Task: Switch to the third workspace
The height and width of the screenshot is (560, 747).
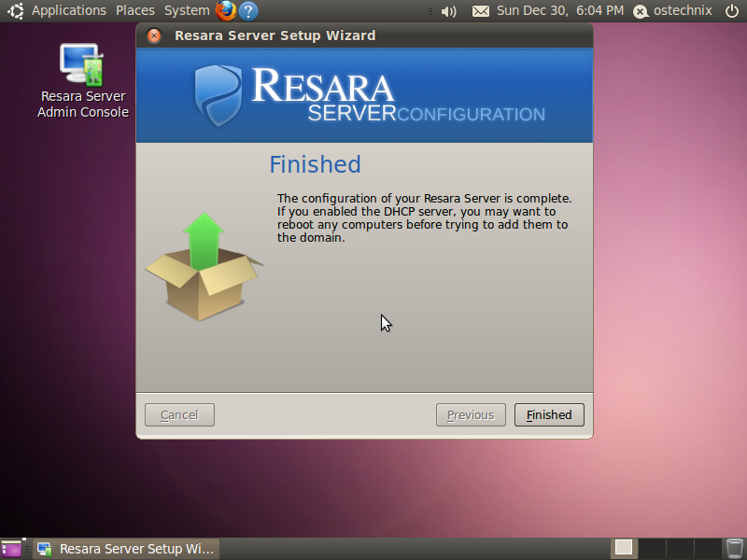Action: point(680,549)
